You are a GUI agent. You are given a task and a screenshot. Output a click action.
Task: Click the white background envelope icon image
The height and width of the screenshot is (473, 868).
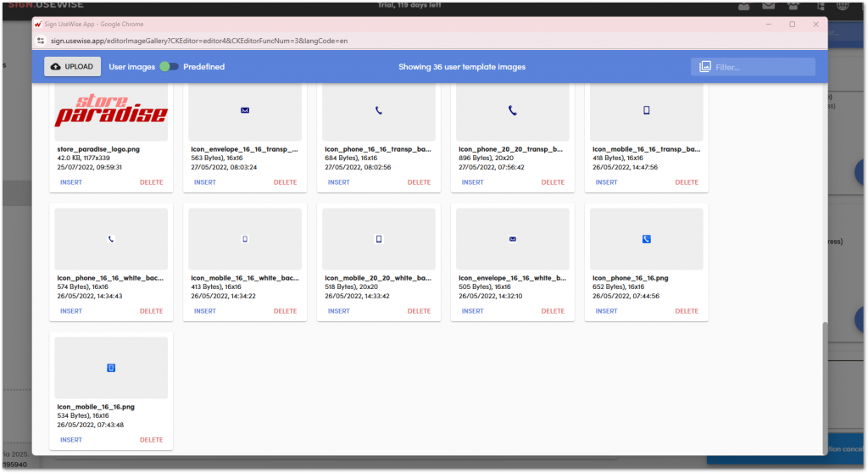pos(512,239)
